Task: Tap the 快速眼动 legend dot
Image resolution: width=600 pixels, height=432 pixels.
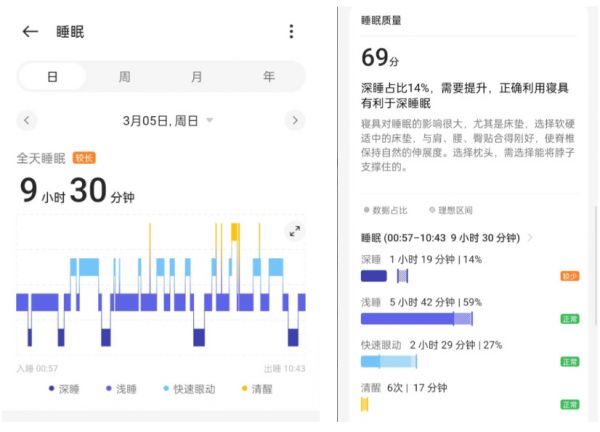Action: tap(166, 389)
